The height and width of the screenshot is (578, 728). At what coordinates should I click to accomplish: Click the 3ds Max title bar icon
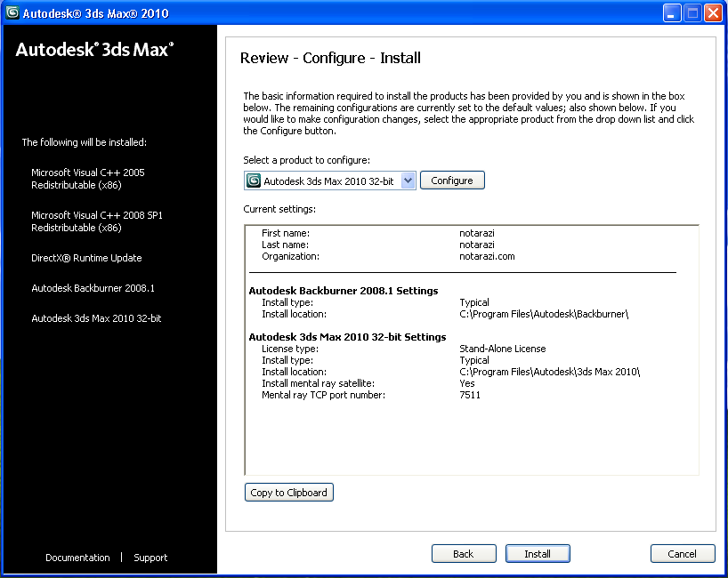click(x=12, y=12)
